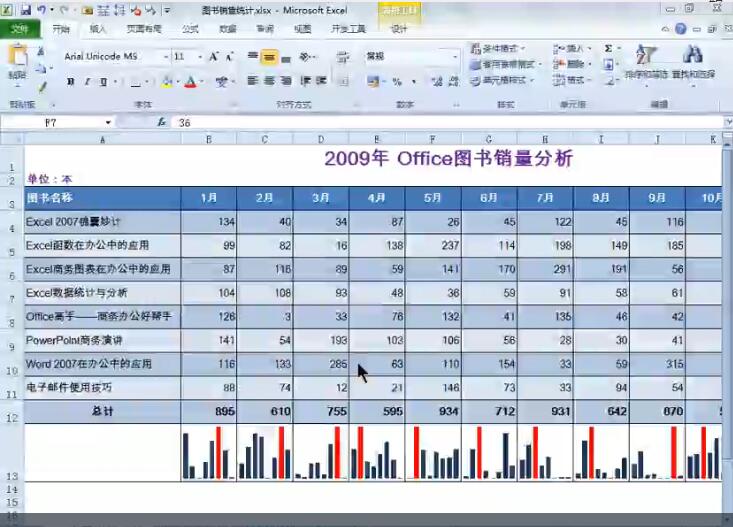Viewport: 733px width, 527px height.
Task: Toggle Italic formatting
Action: click(x=87, y=82)
